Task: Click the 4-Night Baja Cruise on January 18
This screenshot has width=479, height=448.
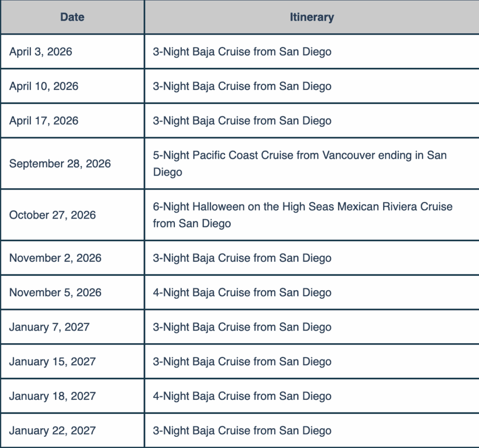Action: (242, 396)
